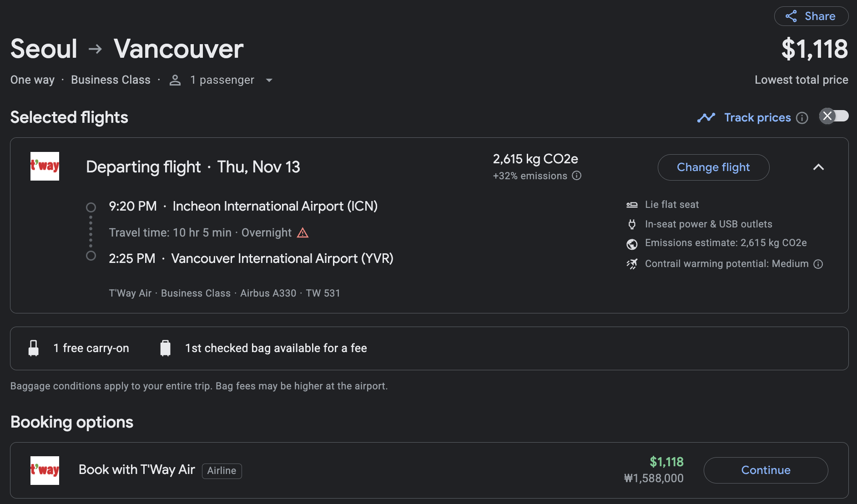Click the emissions globe icon
The height and width of the screenshot is (504, 857).
[x=632, y=244]
